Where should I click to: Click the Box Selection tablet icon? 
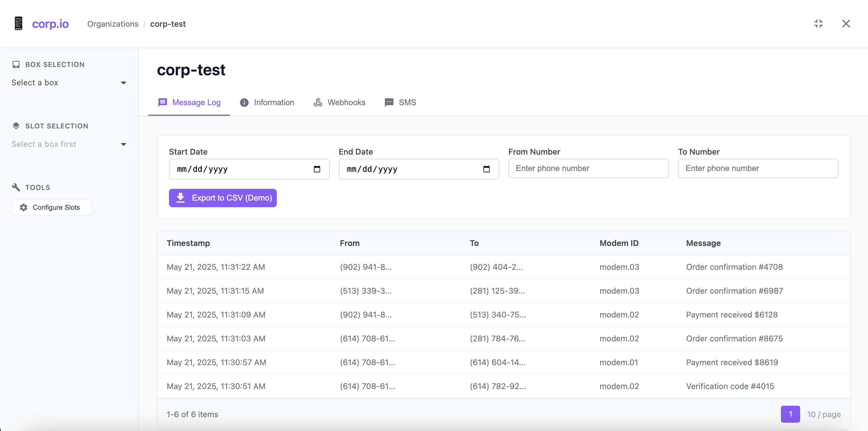click(16, 64)
